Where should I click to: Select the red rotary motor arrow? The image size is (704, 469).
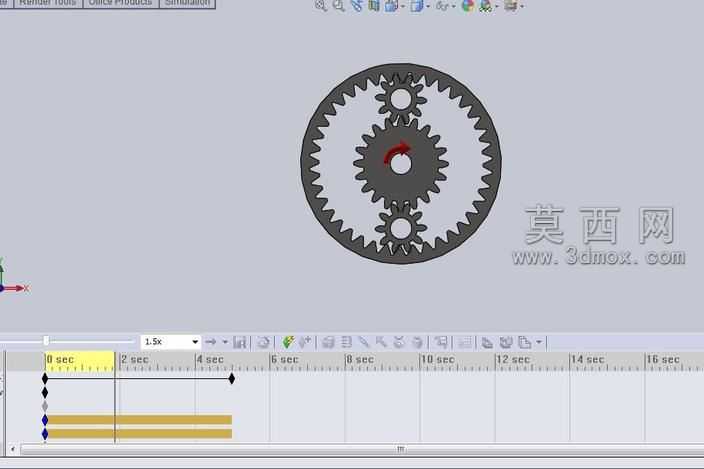[x=397, y=151]
